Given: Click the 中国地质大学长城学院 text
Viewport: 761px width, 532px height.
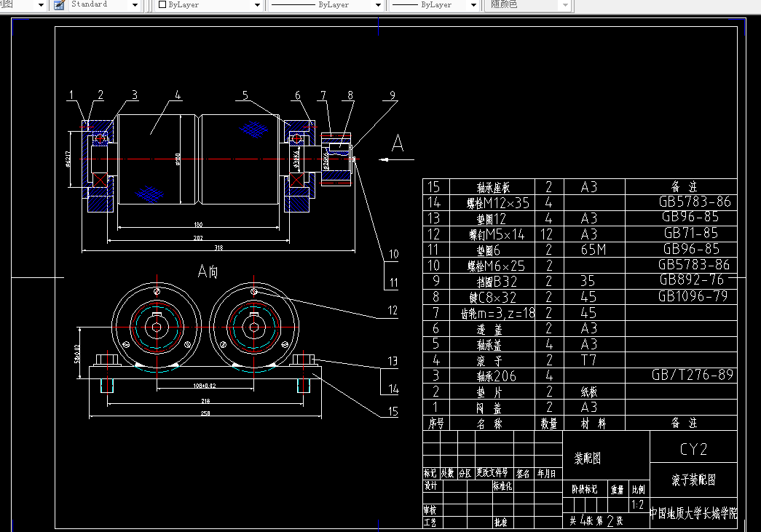Looking at the screenshot, I should pyautogui.click(x=693, y=513).
